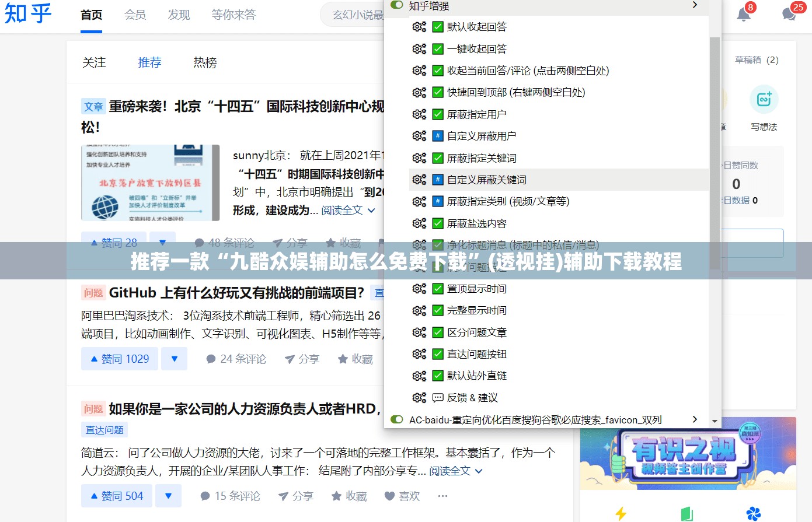The image size is (812, 522).
Task: Click the 写想法 icon
Action: (x=764, y=100)
